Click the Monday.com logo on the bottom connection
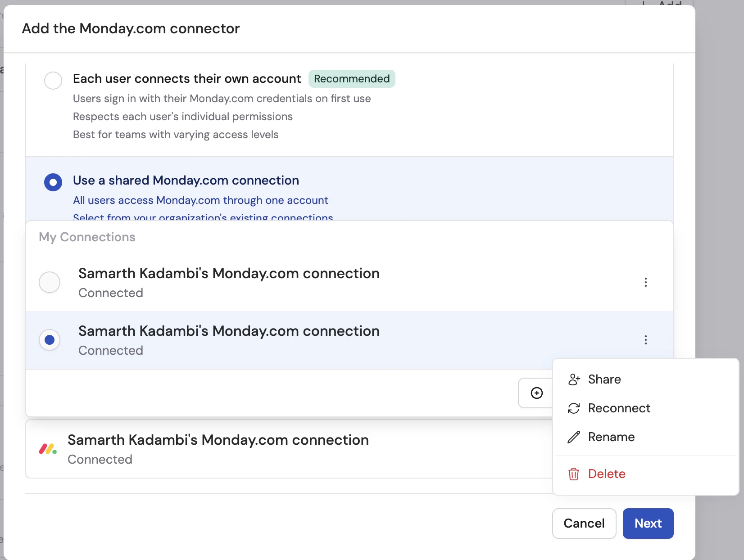The image size is (744, 560). point(48,449)
